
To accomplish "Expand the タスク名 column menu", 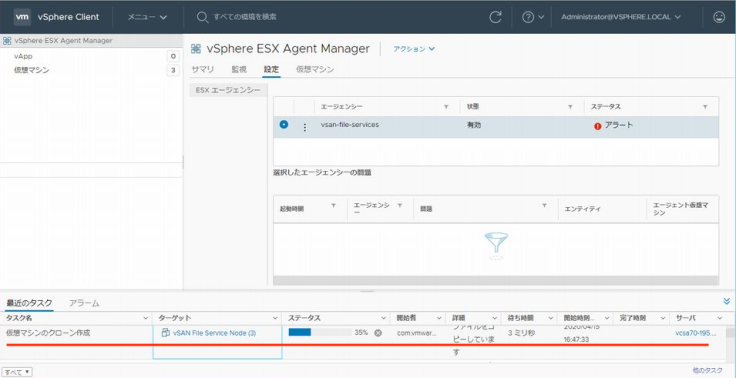I will [x=146, y=318].
